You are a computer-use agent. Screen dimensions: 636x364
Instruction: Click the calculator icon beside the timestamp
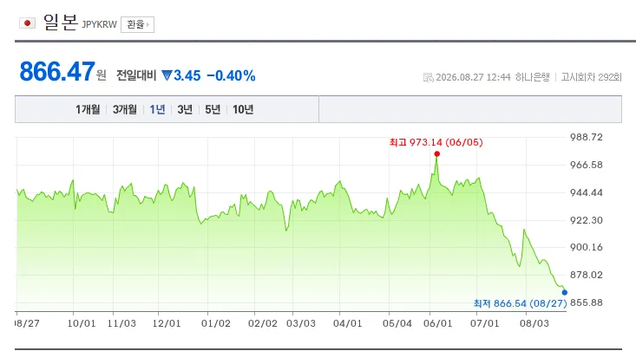(428, 77)
